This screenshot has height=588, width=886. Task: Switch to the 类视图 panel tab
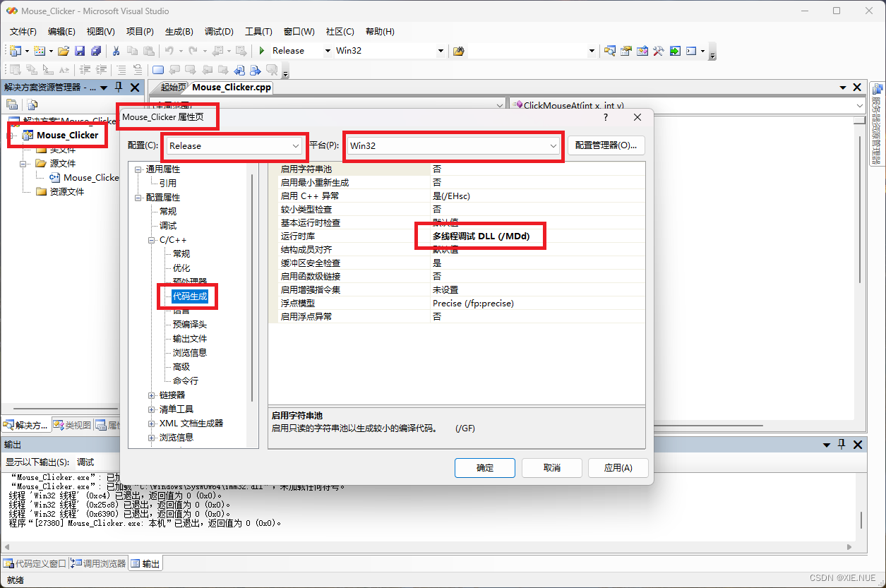tap(73, 425)
